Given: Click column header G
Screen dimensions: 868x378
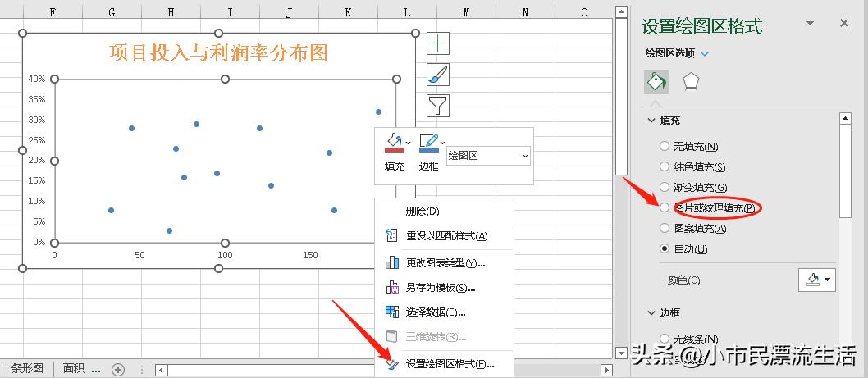Looking at the screenshot, I should (x=112, y=11).
